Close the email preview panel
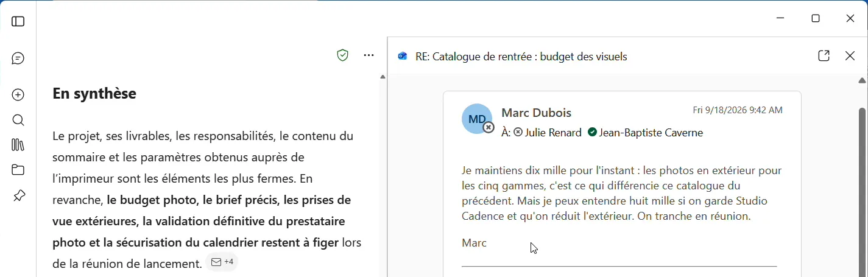 coord(850,56)
